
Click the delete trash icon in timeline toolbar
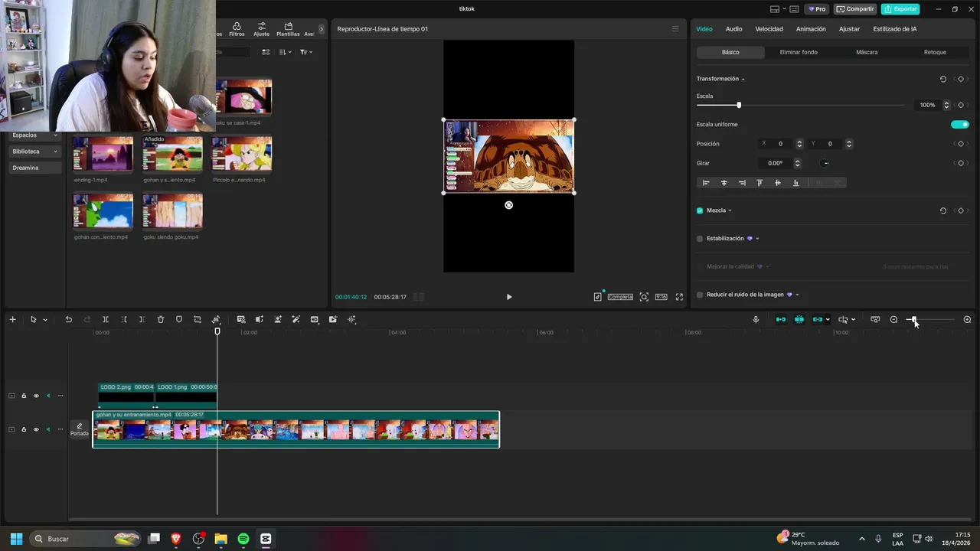coord(161,319)
